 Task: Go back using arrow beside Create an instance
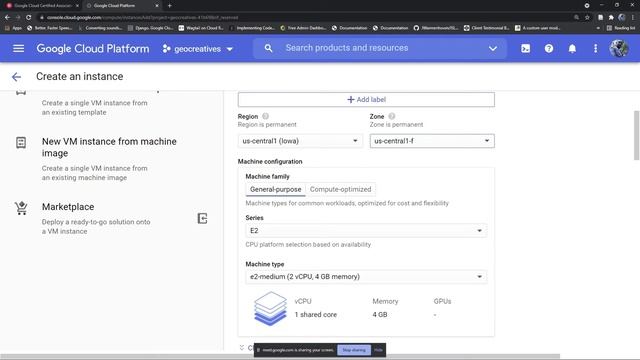(16, 77)
